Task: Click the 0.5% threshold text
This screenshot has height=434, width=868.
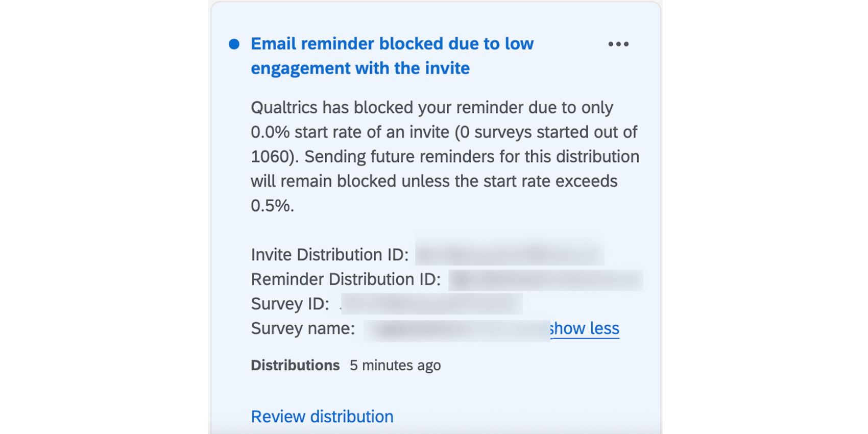Action: [x=272, y=205]
